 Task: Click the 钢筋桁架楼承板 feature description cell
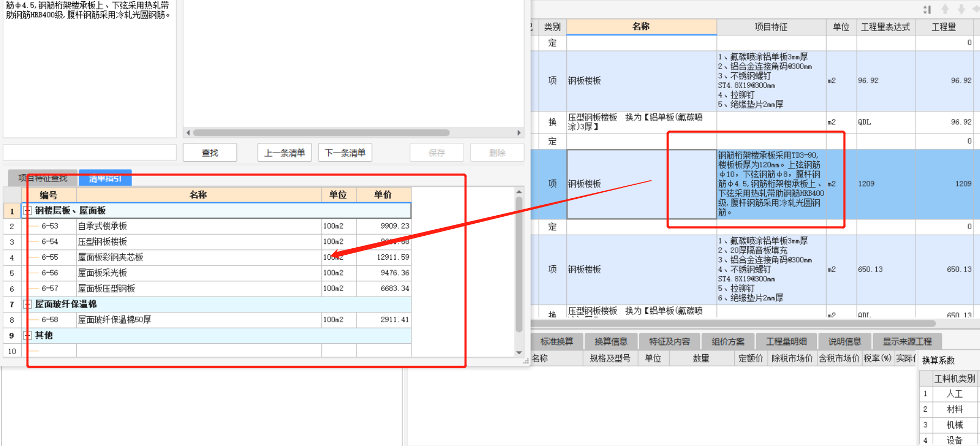[771, 184]
